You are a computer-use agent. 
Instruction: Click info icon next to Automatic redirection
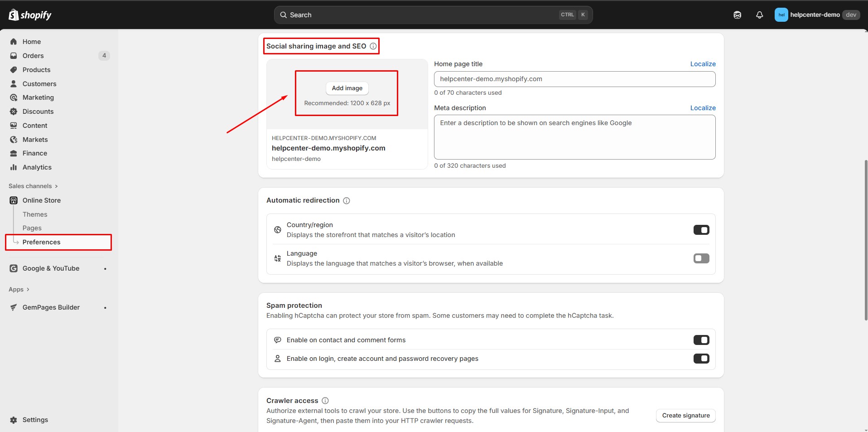346,201
